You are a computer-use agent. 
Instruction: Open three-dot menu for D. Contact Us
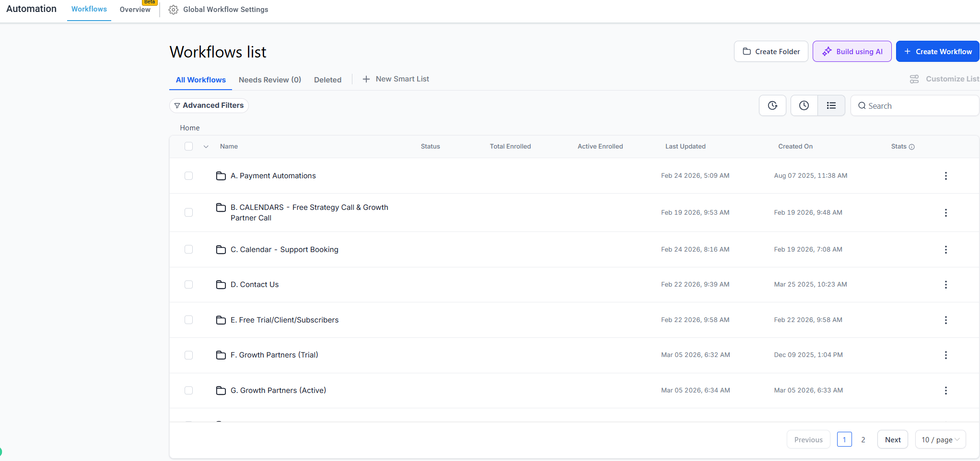pyautogui.click(x=945, y=285)
